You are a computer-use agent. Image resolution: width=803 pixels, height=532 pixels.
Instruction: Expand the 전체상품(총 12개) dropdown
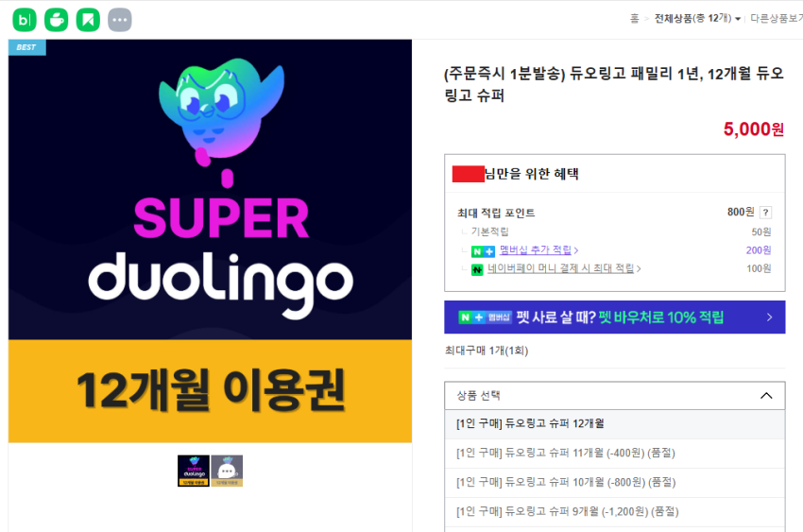coord(697,19)
